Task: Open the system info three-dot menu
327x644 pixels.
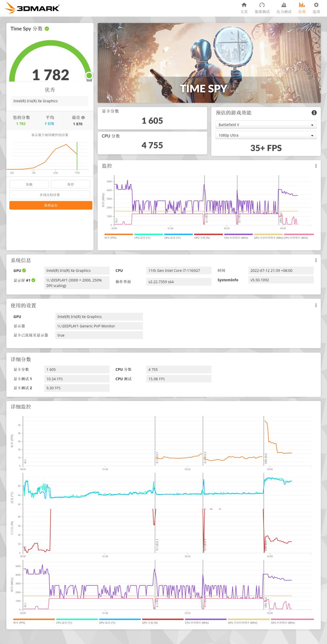Action: click(x=316, y=260)
